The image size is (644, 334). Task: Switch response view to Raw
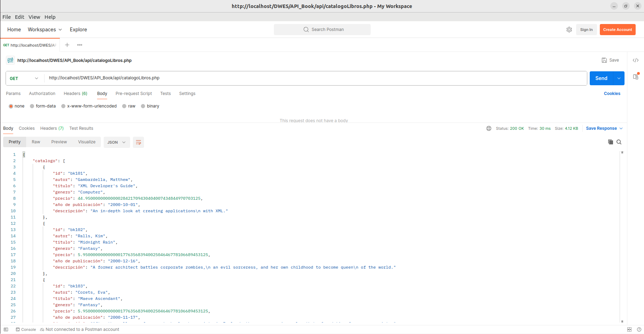36,142
